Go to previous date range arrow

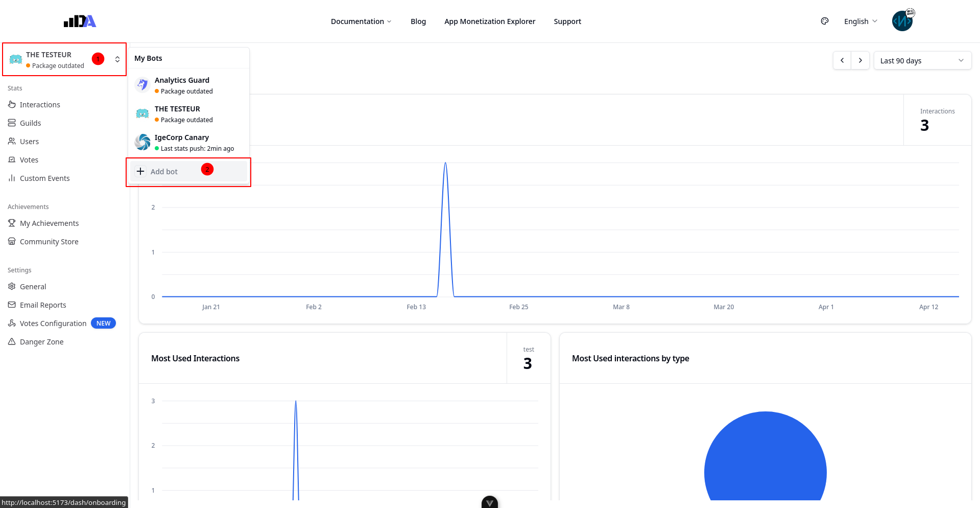842,60
